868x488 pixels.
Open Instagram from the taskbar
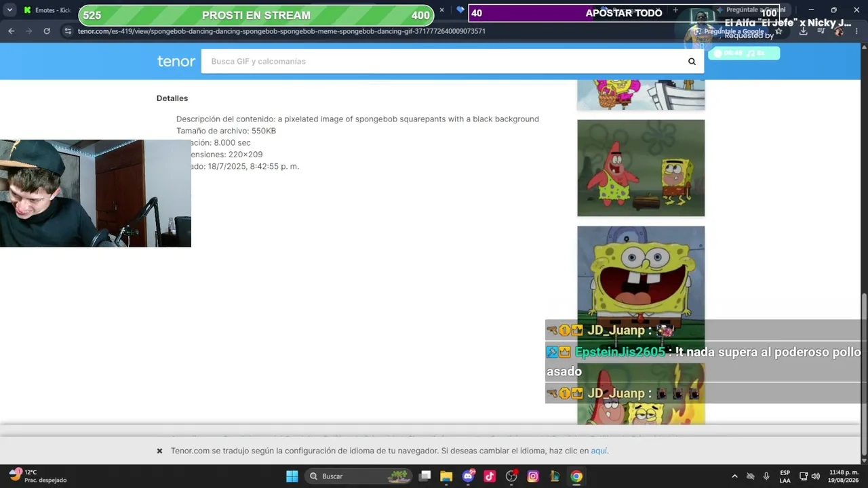tap(533, 476)
